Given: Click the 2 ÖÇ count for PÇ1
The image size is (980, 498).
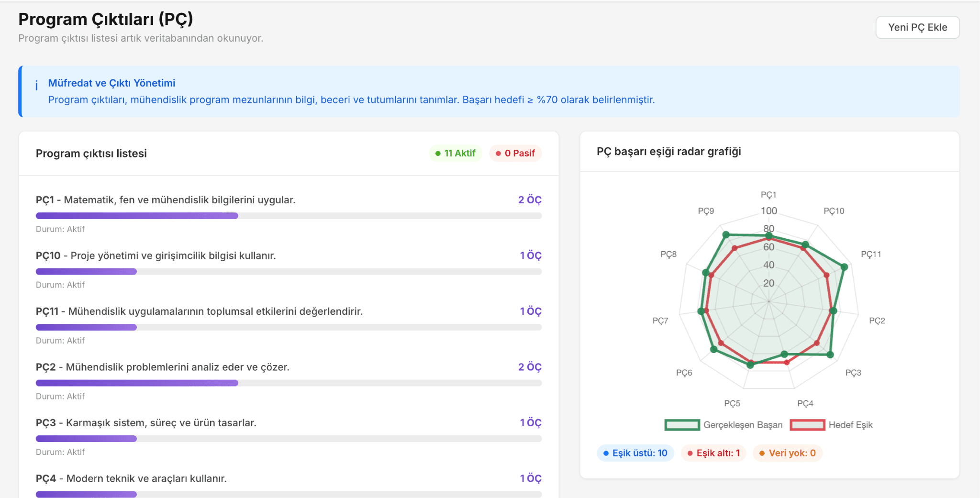Looking at the screenshot, I should tap(530, 200).
